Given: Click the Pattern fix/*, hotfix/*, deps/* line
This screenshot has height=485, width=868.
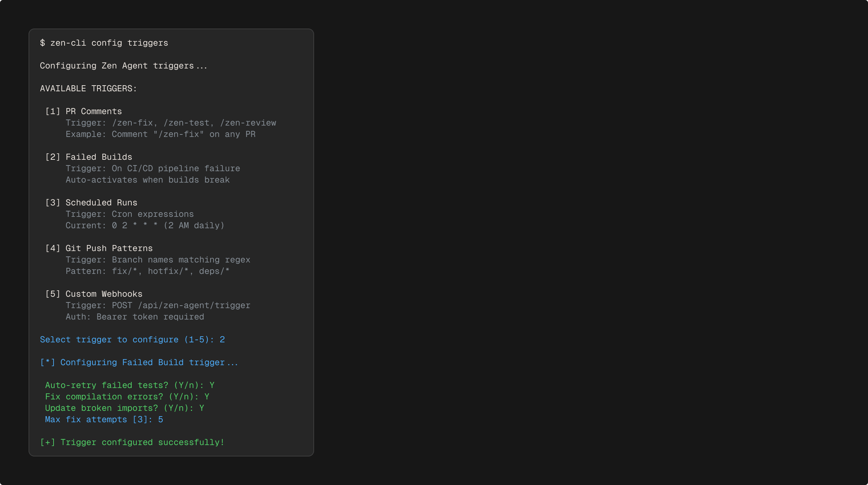Looking at the screenshot, I should (147, 271).
